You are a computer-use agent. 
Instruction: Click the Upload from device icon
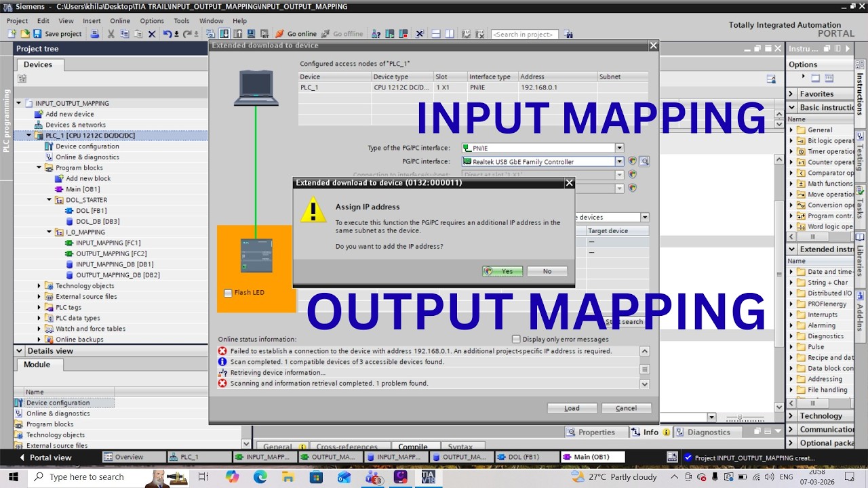click(237, 34)
